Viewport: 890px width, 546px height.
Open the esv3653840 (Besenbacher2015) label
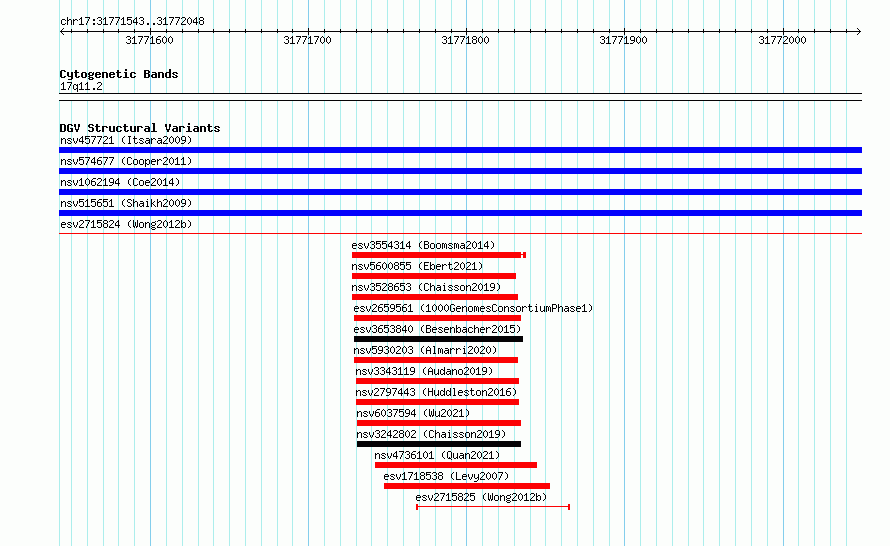point(437,329)
